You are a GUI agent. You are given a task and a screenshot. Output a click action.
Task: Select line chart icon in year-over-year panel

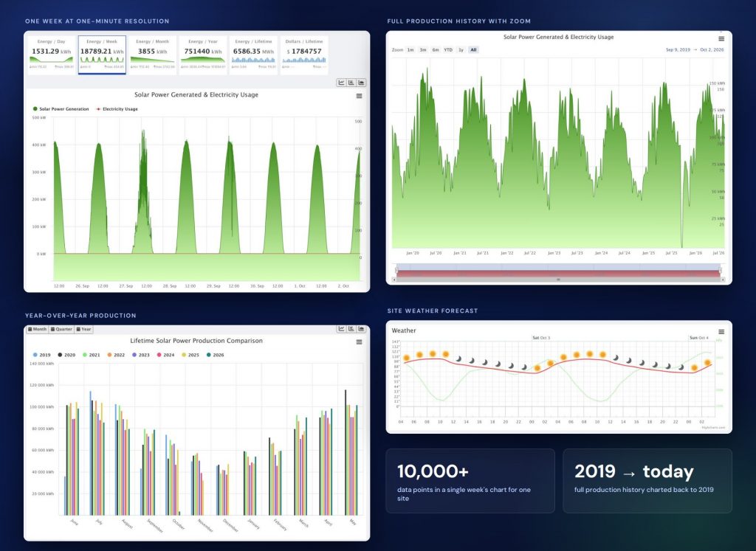(x=341, y=329)
